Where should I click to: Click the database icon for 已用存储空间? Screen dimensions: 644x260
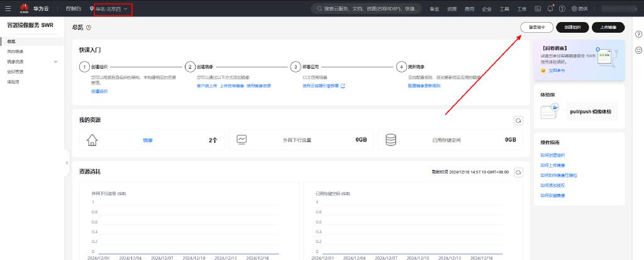click(391, 140)
